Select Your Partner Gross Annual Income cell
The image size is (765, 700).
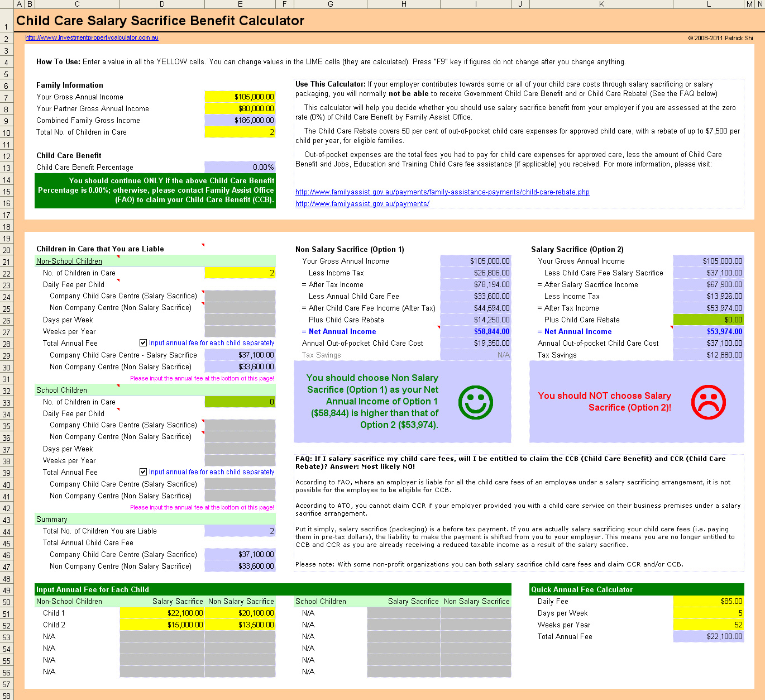coord(240,108)
